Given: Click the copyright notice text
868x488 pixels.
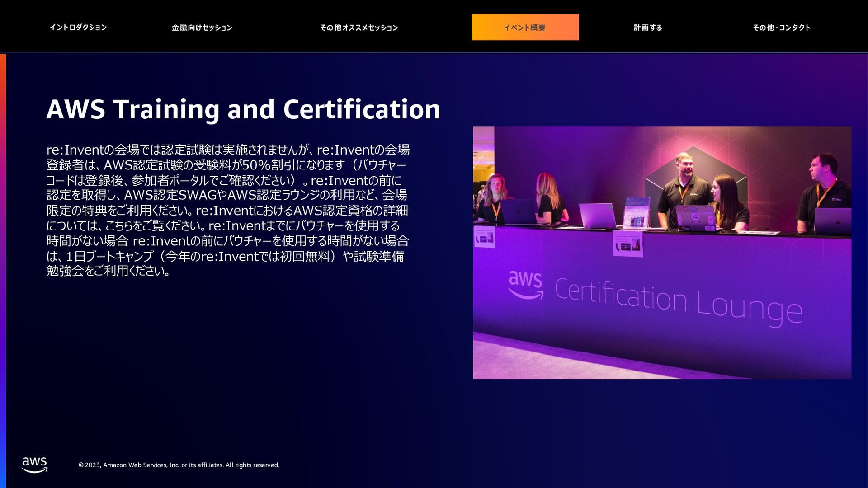Looking at the screenshot, I should (179, 465).
